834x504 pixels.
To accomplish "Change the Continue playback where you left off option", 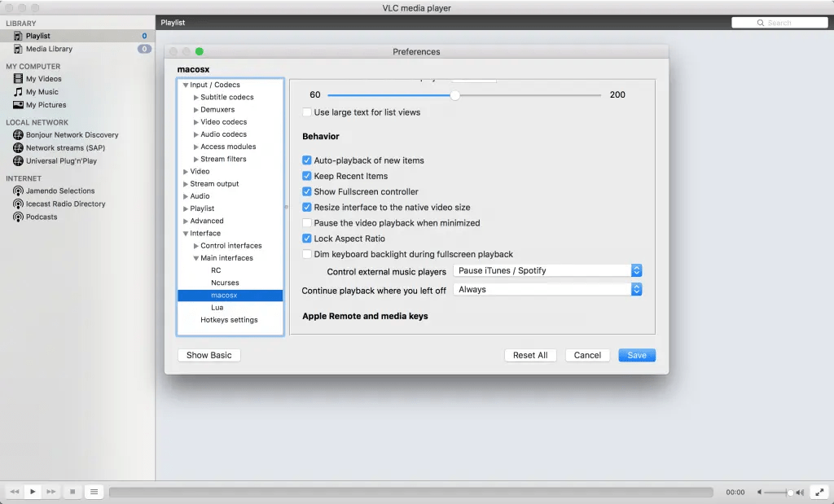I will click(x=636, y=288).
